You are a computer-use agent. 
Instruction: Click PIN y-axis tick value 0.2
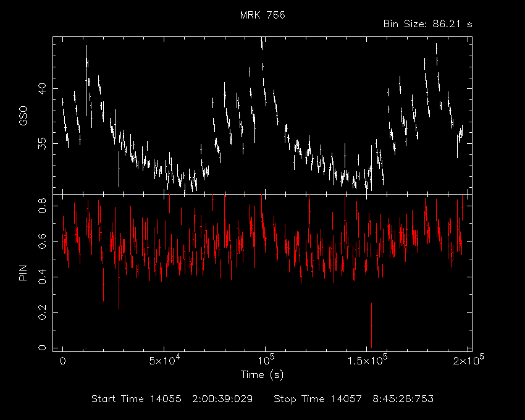42,312
